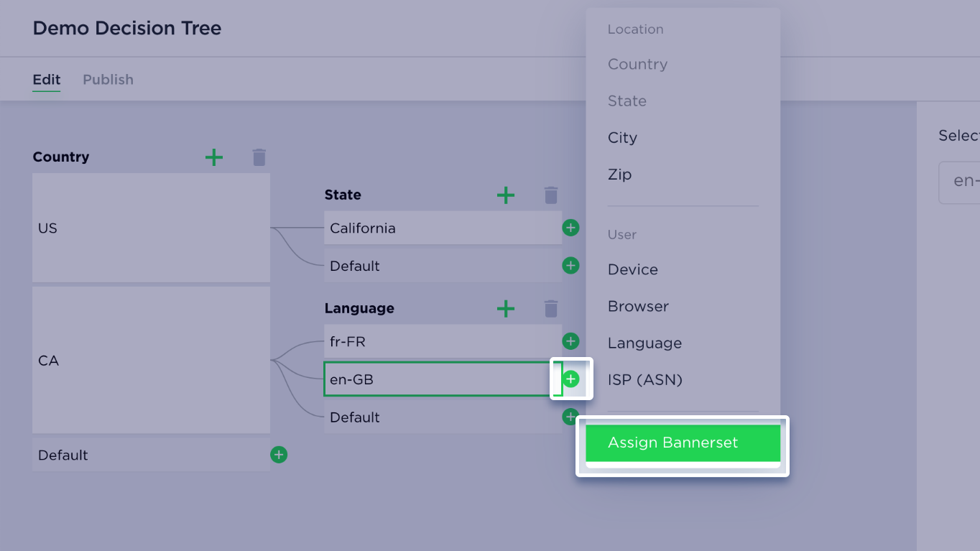Select the fr-FR language node
The image size is (980, 551).
(x=443, y=341)
